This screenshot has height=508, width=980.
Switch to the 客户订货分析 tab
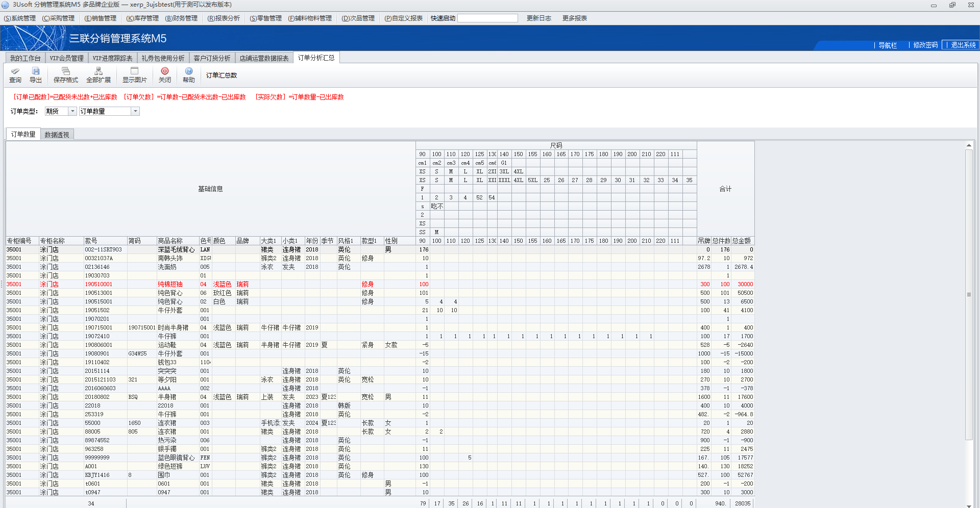(212, 58)
